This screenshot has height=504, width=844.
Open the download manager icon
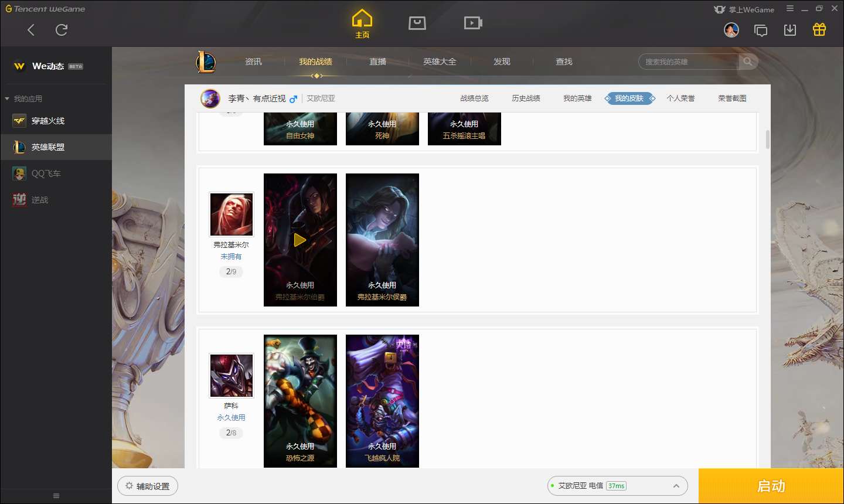tap(790, 30)
